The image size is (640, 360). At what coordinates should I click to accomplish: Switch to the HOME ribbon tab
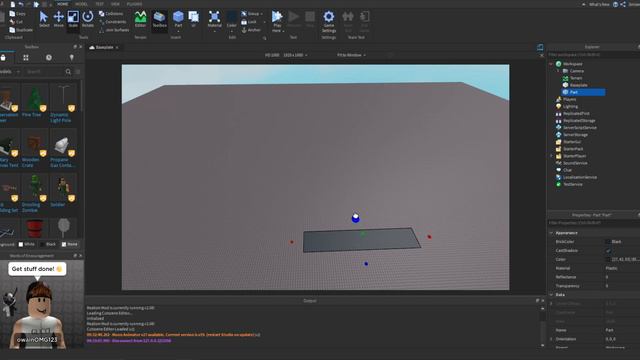pyautogui.click(x=62, y=4)
